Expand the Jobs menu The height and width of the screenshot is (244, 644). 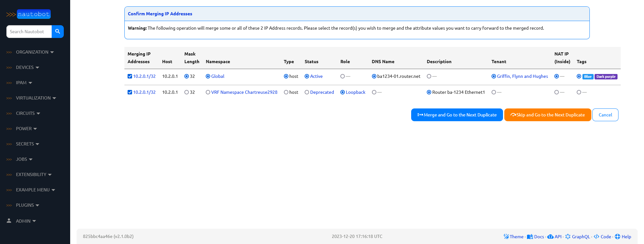click(24, 159)
